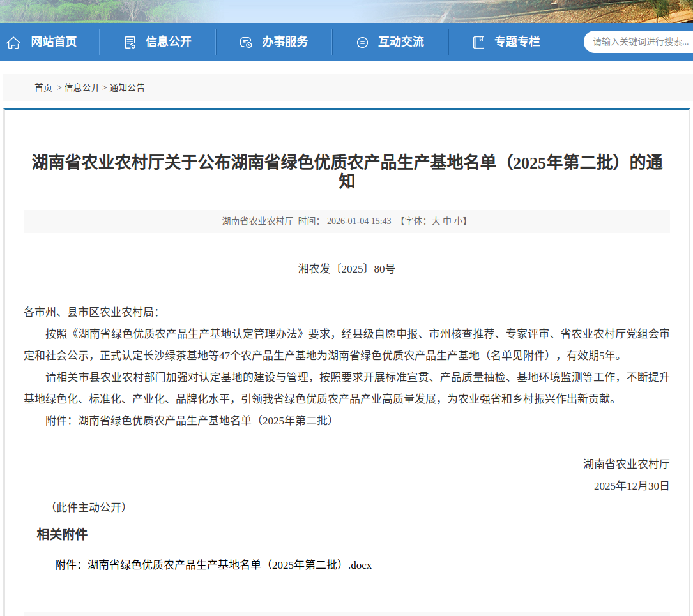Click the 专题专栏 bookmark icon

click(x=478, y=43)
